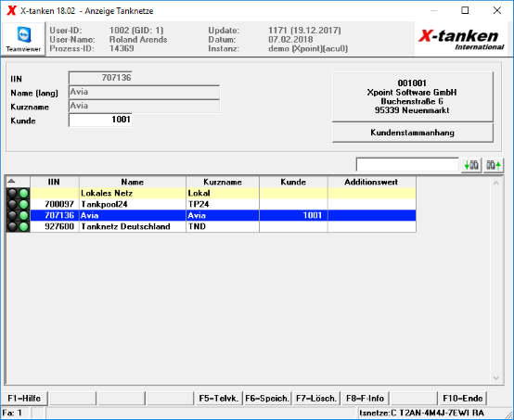Minimize the X-tanken window

(433, 10)
